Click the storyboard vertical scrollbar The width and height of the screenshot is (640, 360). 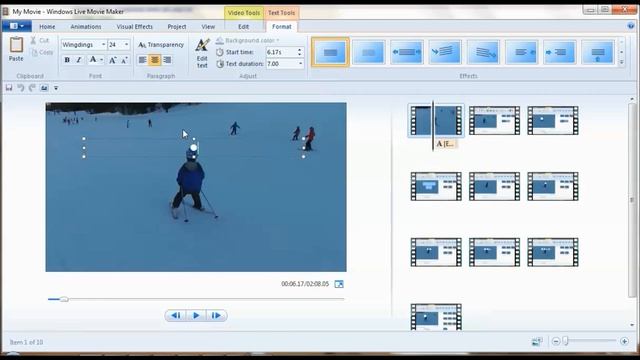tap(632, 200)
